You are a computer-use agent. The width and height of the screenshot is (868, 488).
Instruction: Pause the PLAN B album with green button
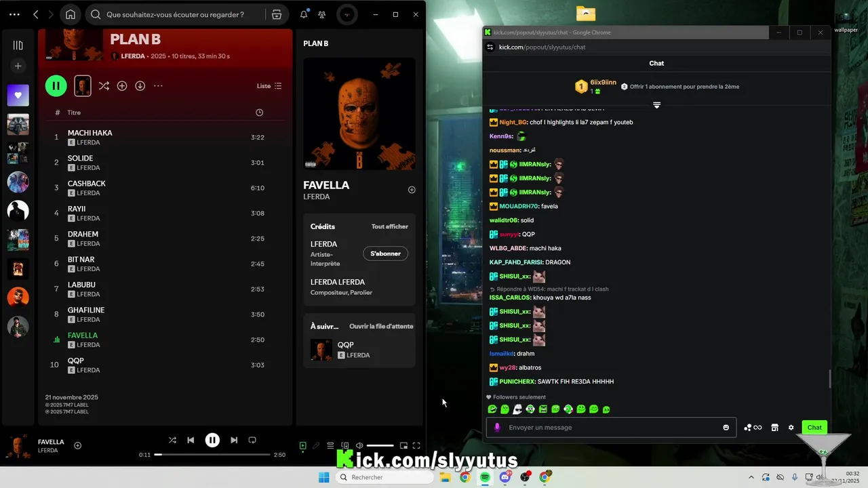click(x=56, y=85)
